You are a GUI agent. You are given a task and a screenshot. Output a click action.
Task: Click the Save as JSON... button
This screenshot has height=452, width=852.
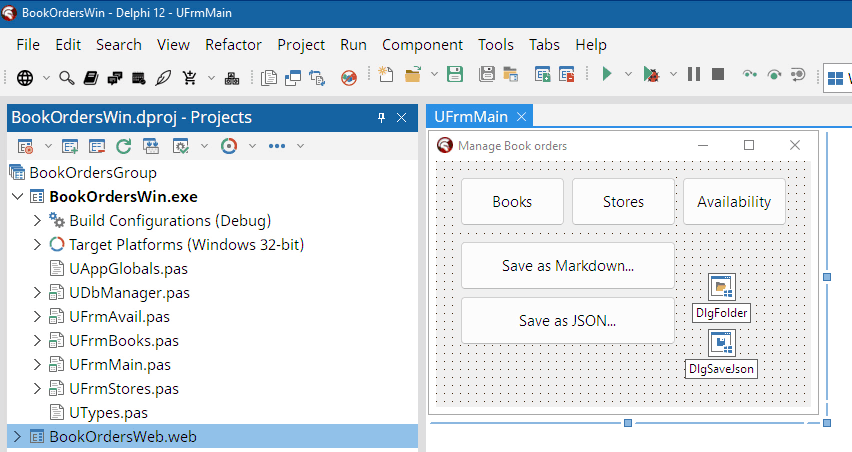(568, 321)
